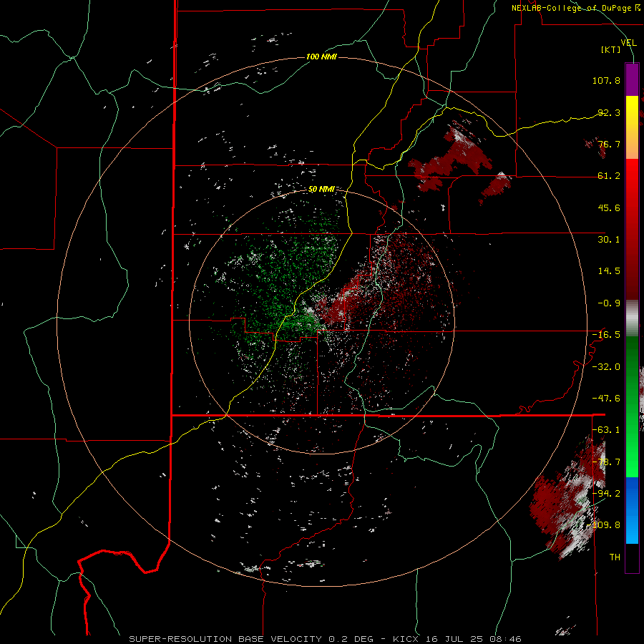The width and height of the screenshot is (644, 644).
Task: Select the -0.9 legend value
Action: point(609,303)
